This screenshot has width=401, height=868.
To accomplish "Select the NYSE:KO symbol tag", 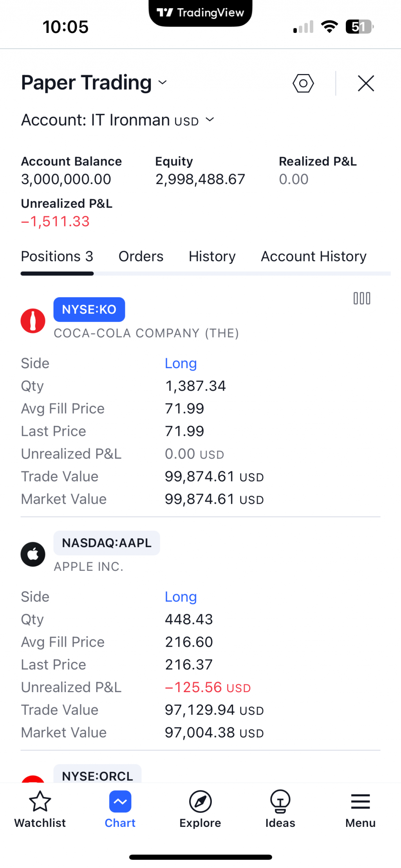I will (x=89, y=309).
